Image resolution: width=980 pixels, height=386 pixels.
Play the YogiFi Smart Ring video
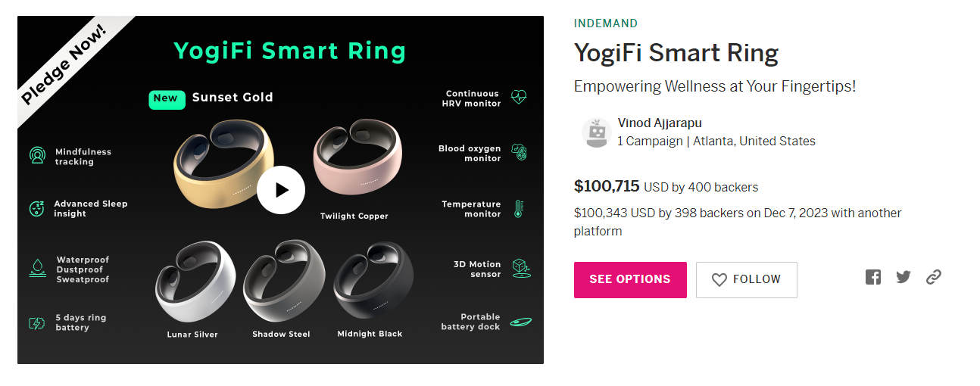pyautogui.click(x=280, y=190)
